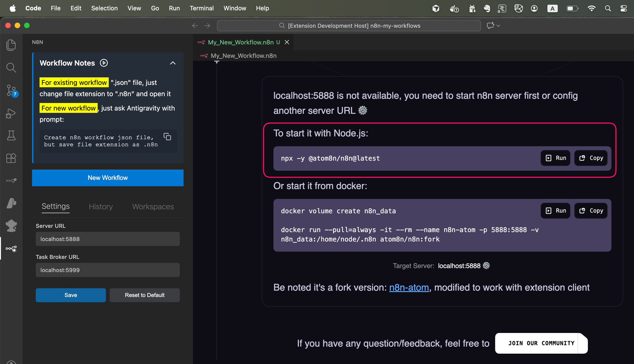The width and height of the screenshot is (634, 364).
Task: Open the Terminal menu
Action: click(x=202, y=8)
